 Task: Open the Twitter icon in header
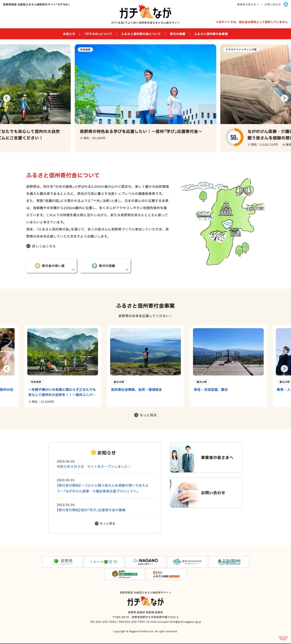coord(285,5)
